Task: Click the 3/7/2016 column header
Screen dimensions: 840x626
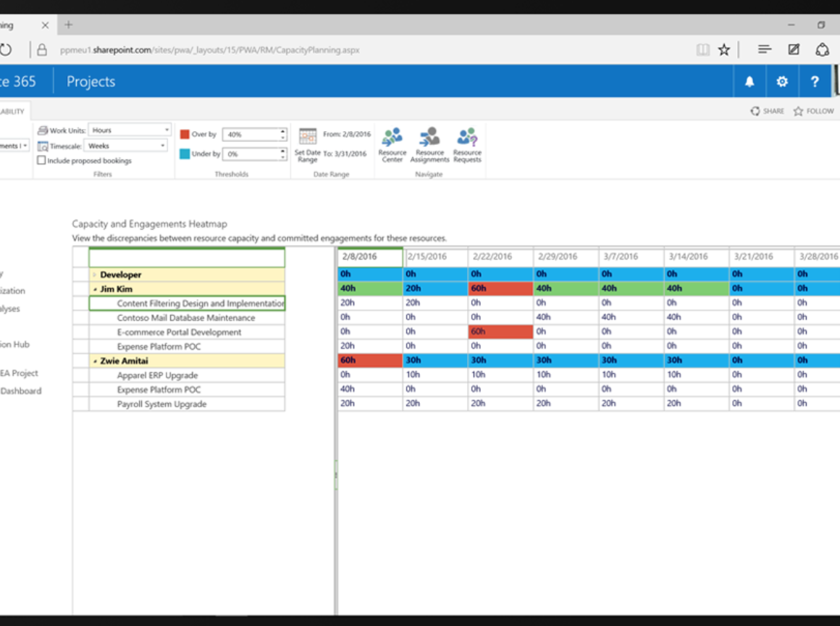Action: point(631,256)
